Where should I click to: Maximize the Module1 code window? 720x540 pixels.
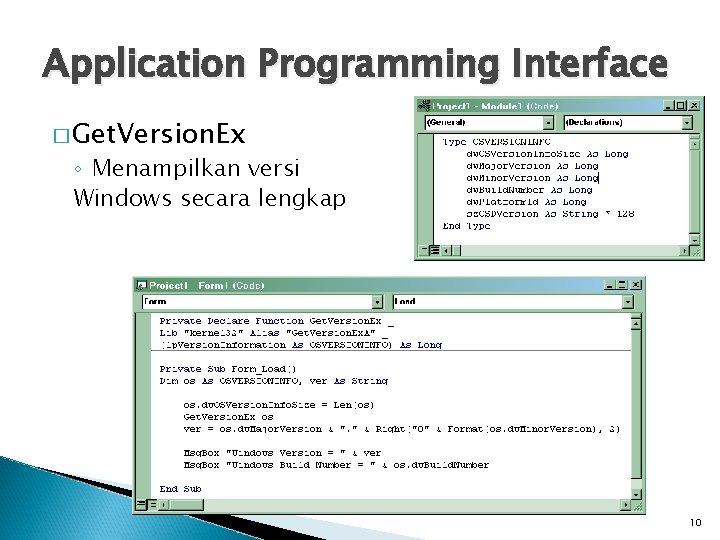681,106
